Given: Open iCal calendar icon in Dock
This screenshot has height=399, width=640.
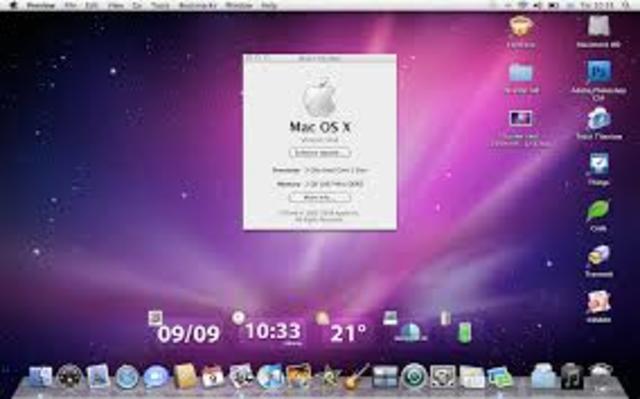Looking at the screenshot, I should coord(213,376).
